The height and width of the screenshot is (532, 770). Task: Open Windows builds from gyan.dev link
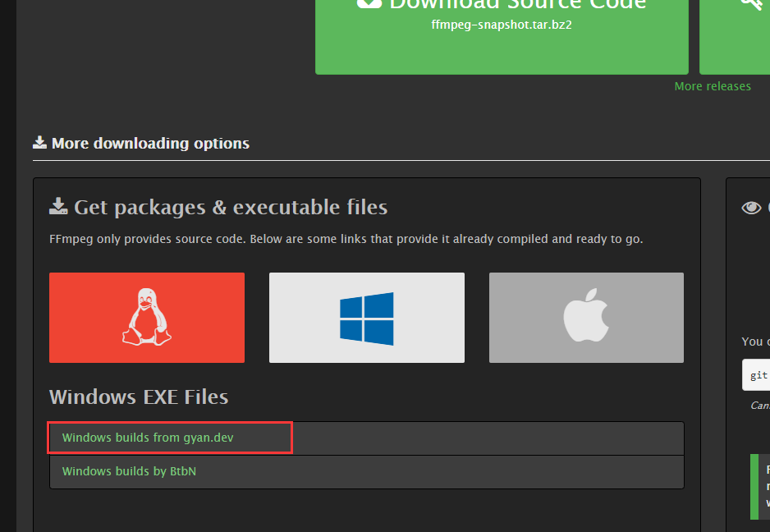tap(148, 438)
